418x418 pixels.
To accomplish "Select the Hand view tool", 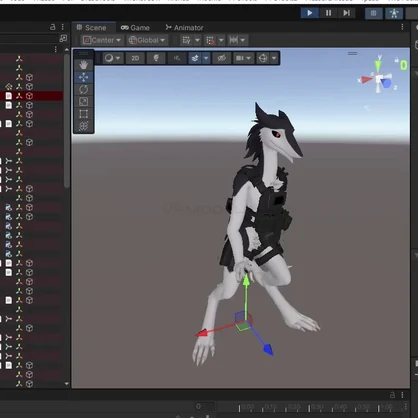I will 83,65.
